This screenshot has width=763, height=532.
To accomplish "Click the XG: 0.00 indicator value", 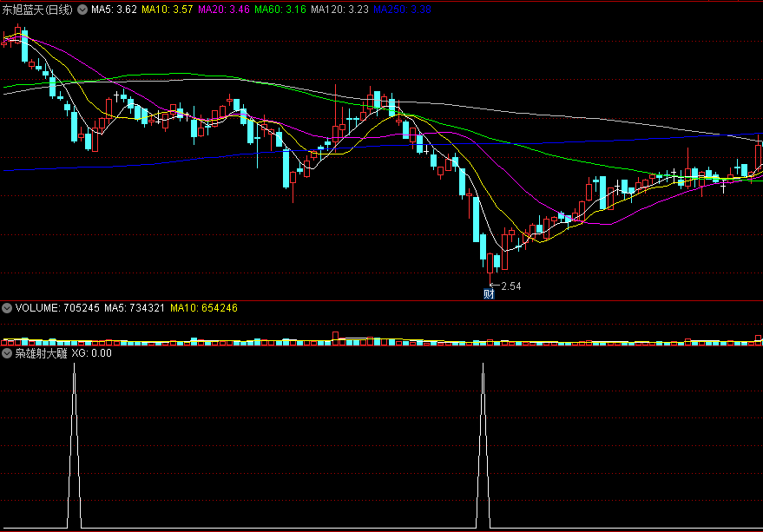I will tap(91, 353).
